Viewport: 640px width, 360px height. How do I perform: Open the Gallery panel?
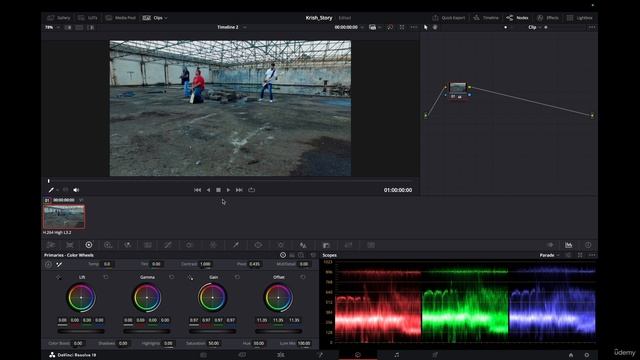pyautogui.click(x=59, y=18)
